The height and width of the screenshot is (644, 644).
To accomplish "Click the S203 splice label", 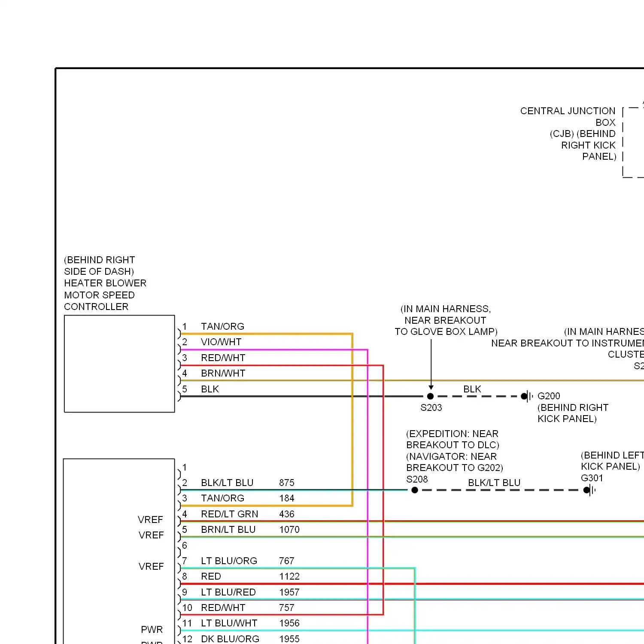I will [x=431, y=407].
